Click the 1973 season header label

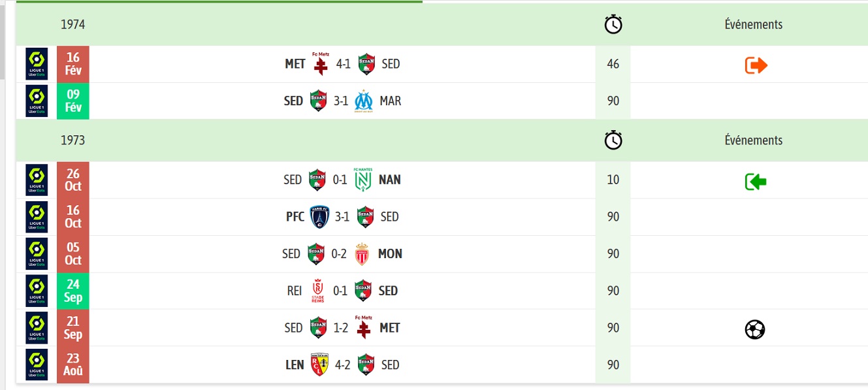73,140
